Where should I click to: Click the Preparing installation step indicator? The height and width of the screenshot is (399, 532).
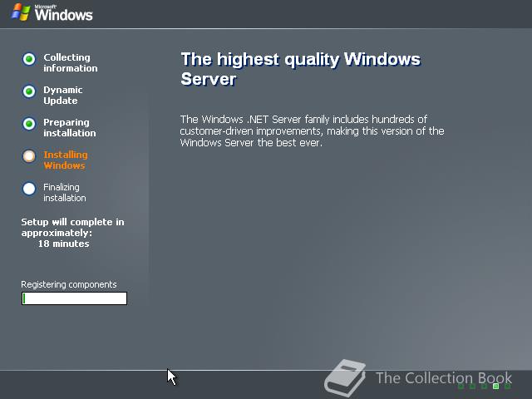[x=29, y=124]
